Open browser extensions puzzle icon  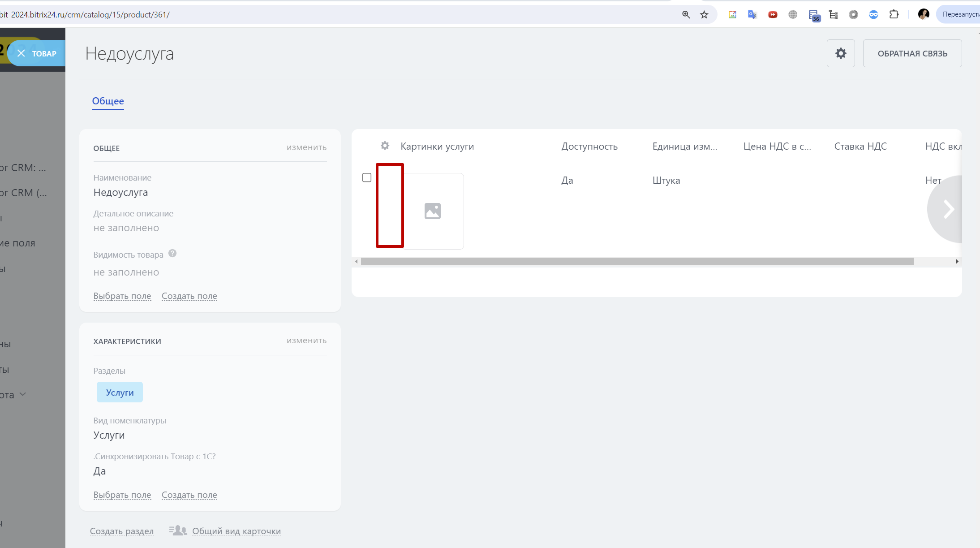pos(894,15)
